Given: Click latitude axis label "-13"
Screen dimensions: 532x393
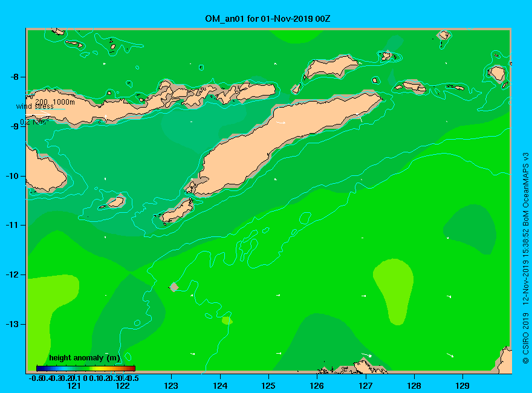Looking at the screenshot, I should 12,324.
